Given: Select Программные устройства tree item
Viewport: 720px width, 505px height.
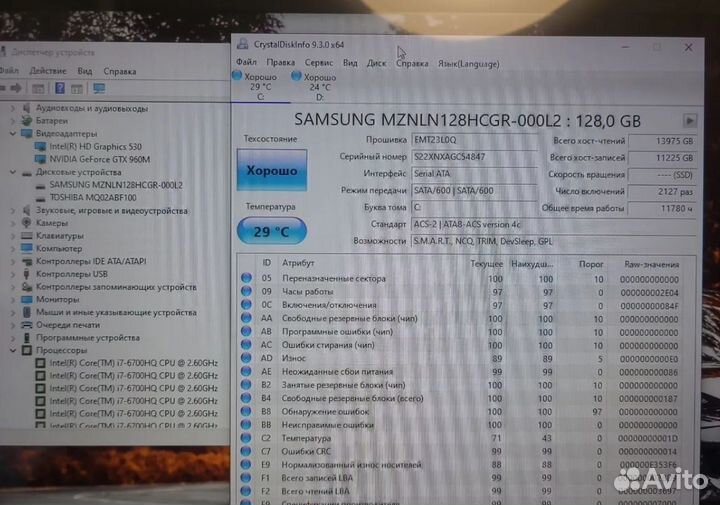Looking at the screenshot, I should coord(88,338).
